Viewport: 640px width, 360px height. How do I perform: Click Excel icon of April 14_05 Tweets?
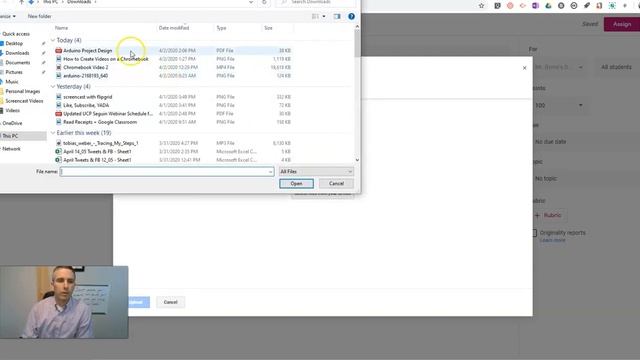[x=58, y=151]
